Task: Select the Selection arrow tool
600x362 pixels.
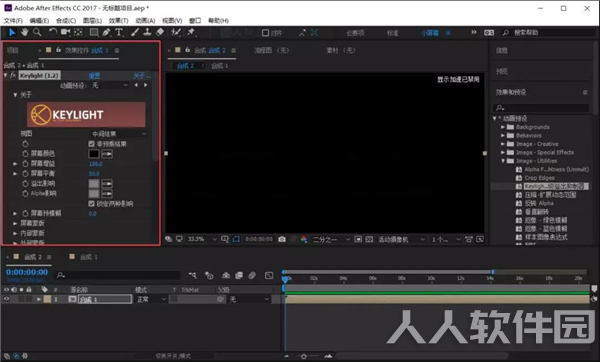Action: tap(12, 33)
